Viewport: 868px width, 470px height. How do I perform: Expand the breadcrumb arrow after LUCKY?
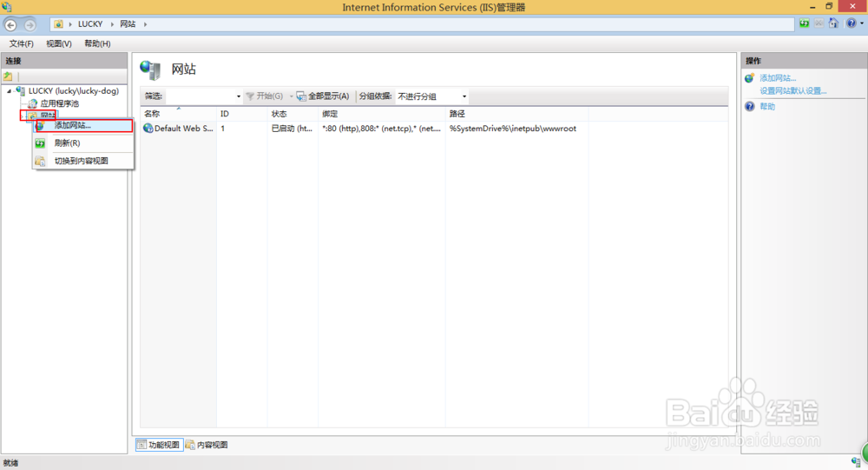(x=112, y=24)
